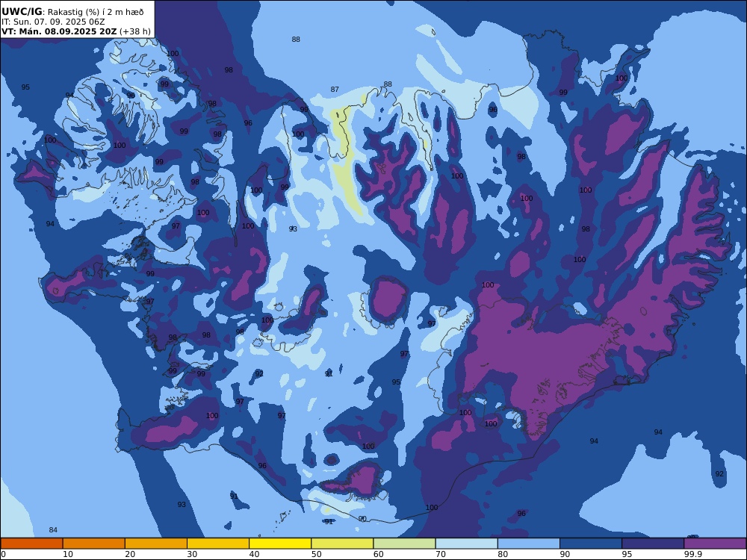Click the 10–20 orange legend swatch
This screenshot has width=747, height=560.
coord(94,544)
